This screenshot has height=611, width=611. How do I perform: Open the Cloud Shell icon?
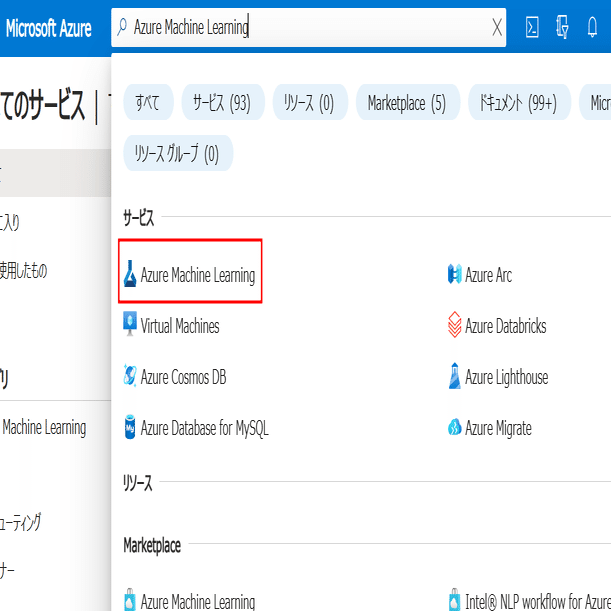(532, 28)
